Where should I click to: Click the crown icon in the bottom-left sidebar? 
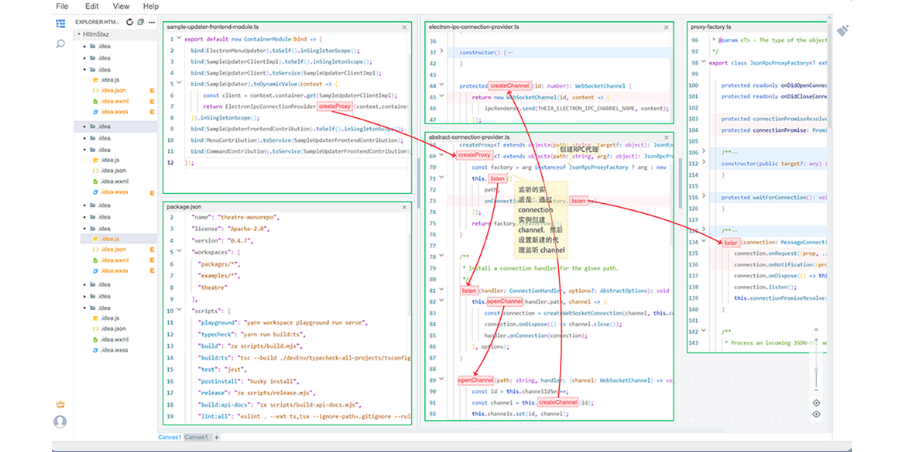tap(60, 404)
